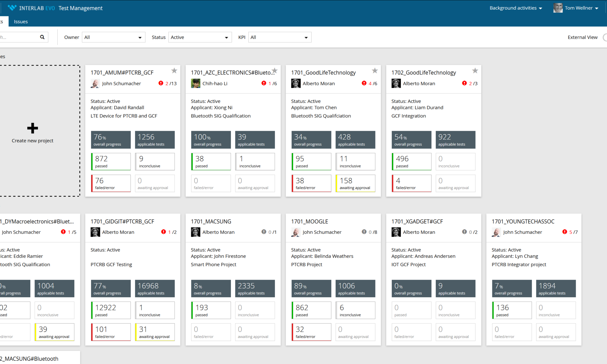
Task: Click the plus icon to create project
Action: (32, 128)
